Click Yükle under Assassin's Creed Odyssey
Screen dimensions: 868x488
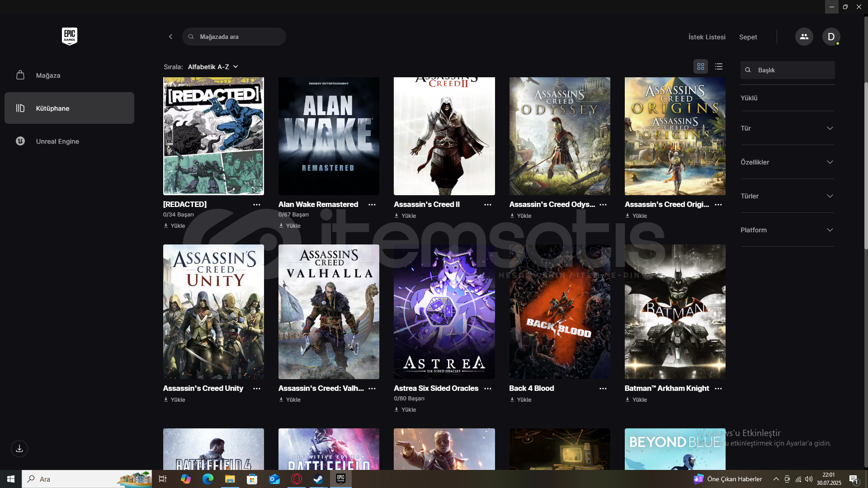click(x=520, y=216)
